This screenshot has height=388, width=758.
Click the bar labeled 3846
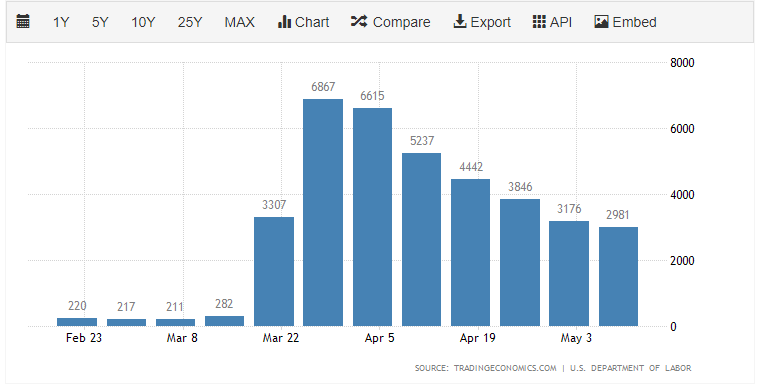click(520, 262)
